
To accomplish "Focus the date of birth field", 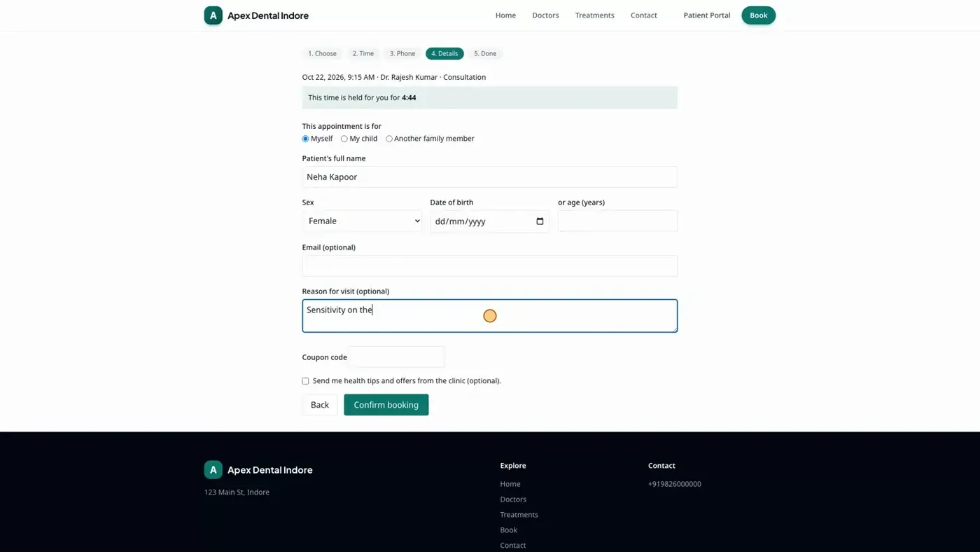I will coord(490,221).
